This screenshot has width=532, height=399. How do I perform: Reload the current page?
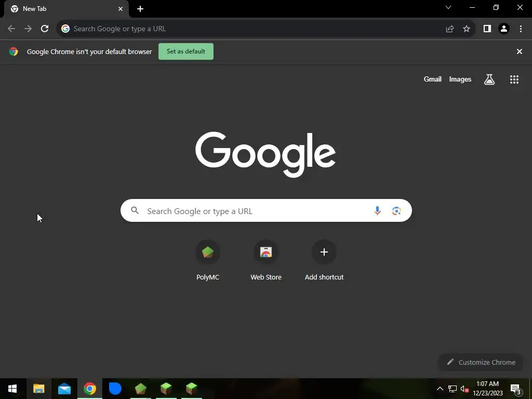click(45, 29)
